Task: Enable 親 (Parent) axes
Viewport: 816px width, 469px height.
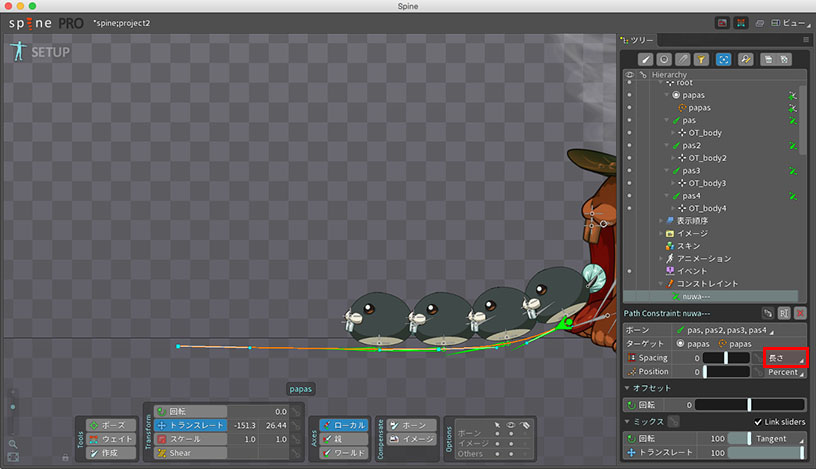Action: [343, 439]
